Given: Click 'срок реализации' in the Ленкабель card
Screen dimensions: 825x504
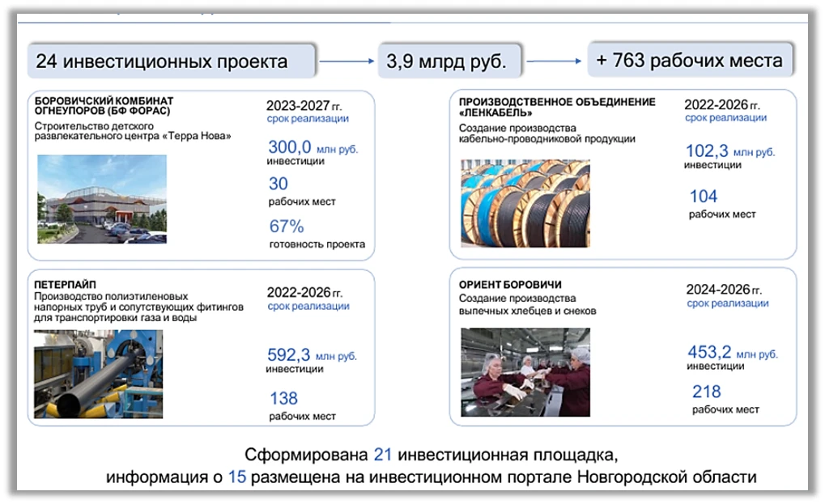Looking at the screenshot, I should point(725,118).
